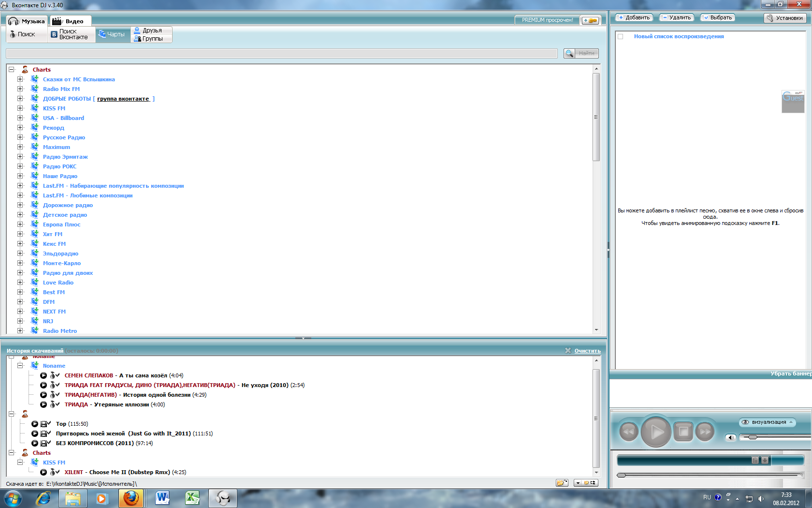The height and width of the screenshot is (508, 812).
Task: Open Internet Explorer from the taskbar
Action: (x=43, y=498)
